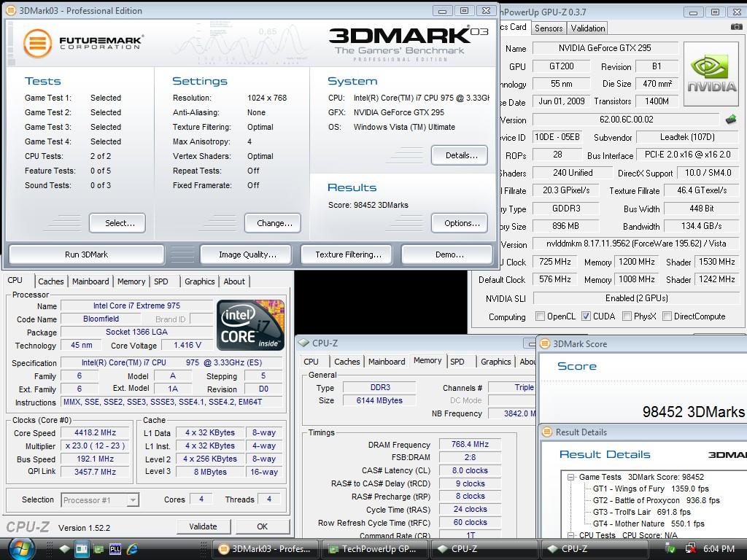Open the Texture Filtering... button
This screenshot has width=747, height=560.
click(347, 254)
